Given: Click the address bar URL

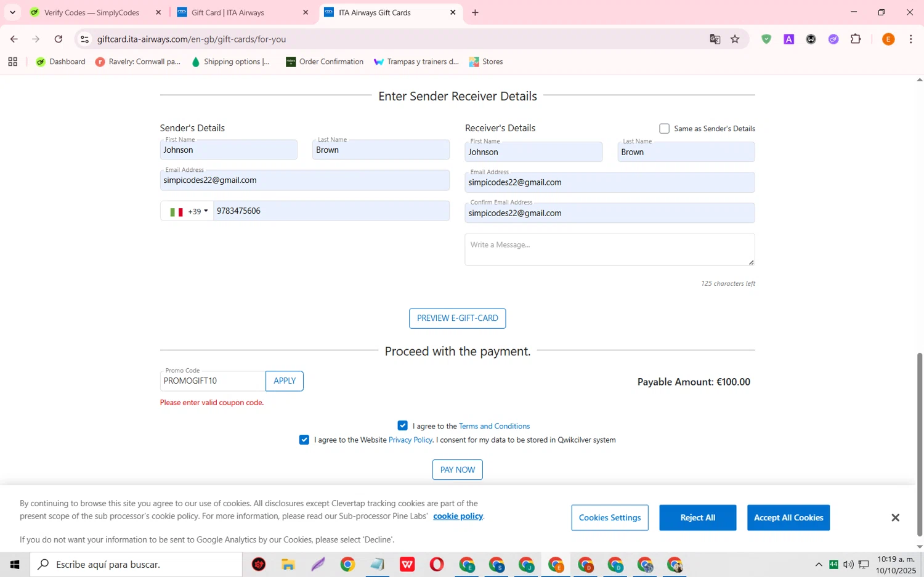Looking at the screenshot, I should coord(192,39).
